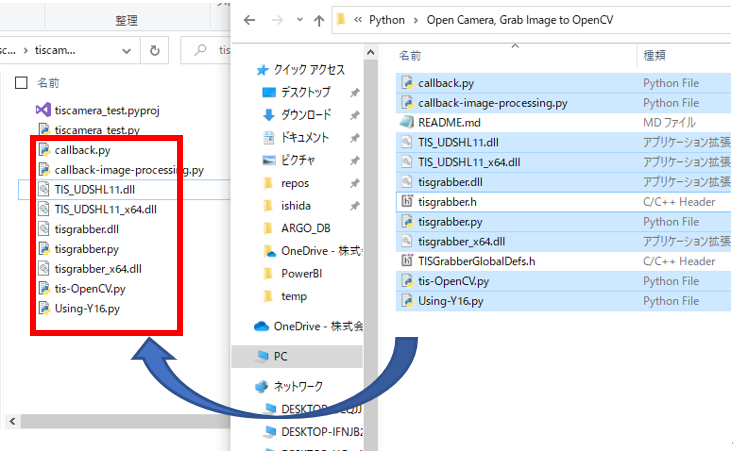The image size is (733, 453).
Task: Select TIS_UDSHL11.dll in left window
Action: point(95,189)
